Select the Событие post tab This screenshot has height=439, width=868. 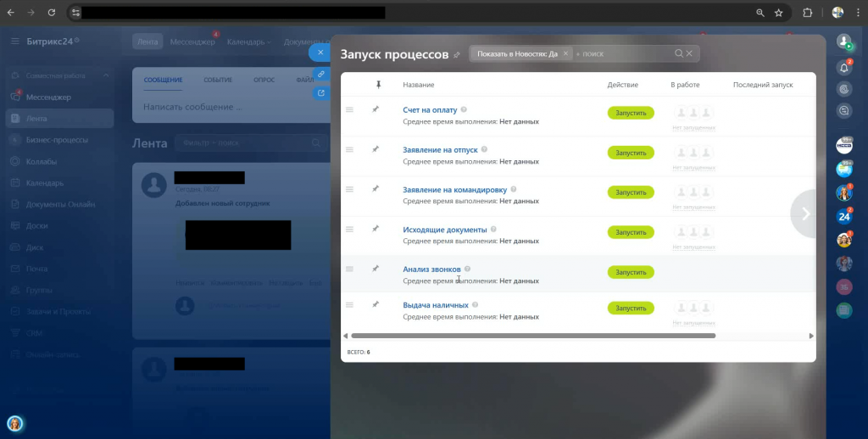(x=218, y=80)
